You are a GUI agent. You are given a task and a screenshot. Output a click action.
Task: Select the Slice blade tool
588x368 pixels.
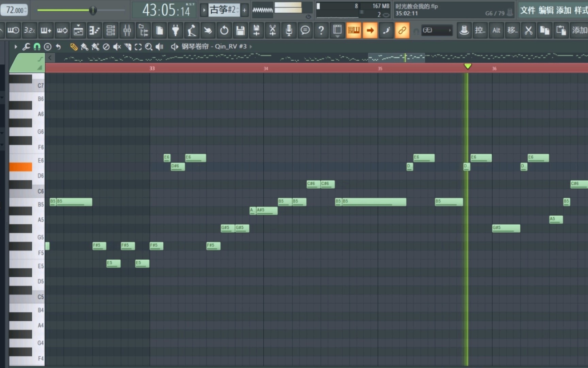coord(128,47)
